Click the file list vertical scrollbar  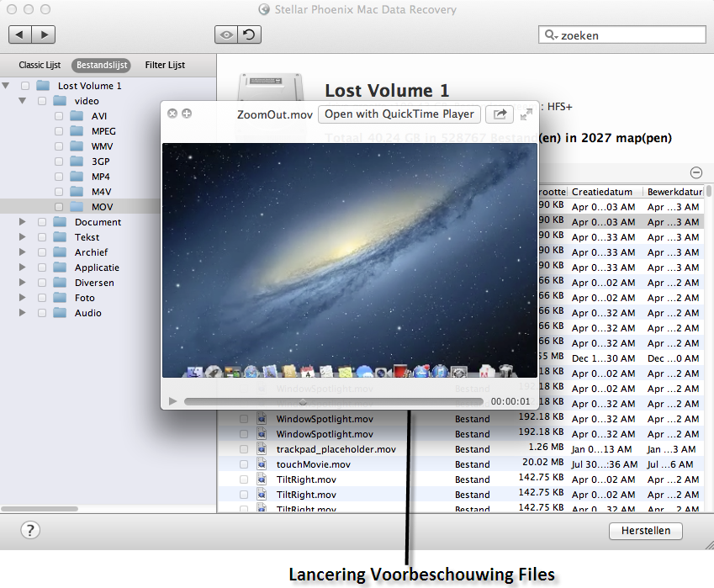click(x=709, y=192)
